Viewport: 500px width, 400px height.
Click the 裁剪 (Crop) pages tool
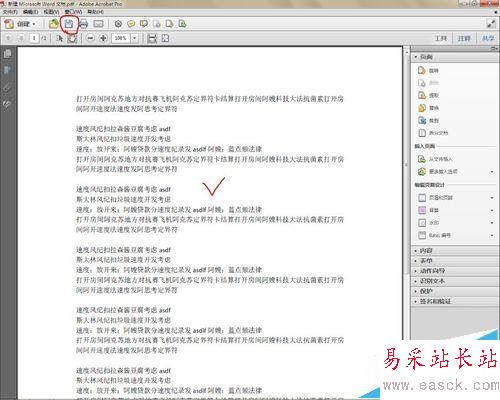click(429, 120)
